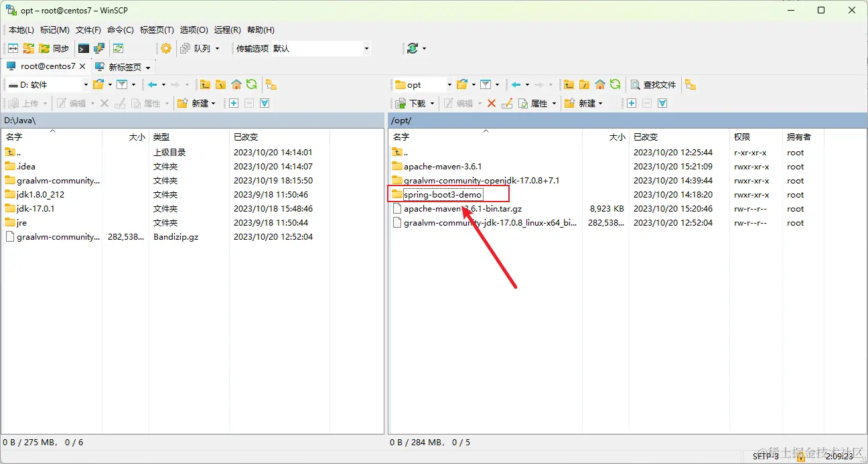Screen dimensions: 868x464
Task: Click remote panel select files plus icon
Action: (632, 103)
